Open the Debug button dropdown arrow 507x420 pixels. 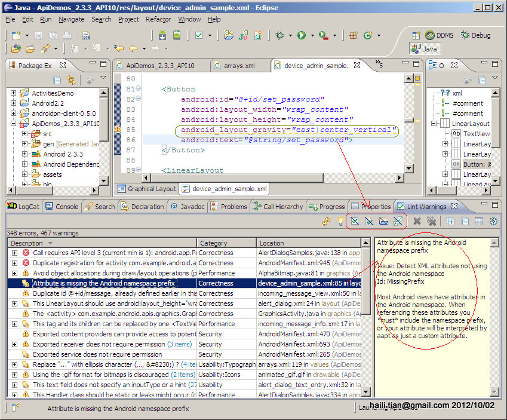coord(290,35)
